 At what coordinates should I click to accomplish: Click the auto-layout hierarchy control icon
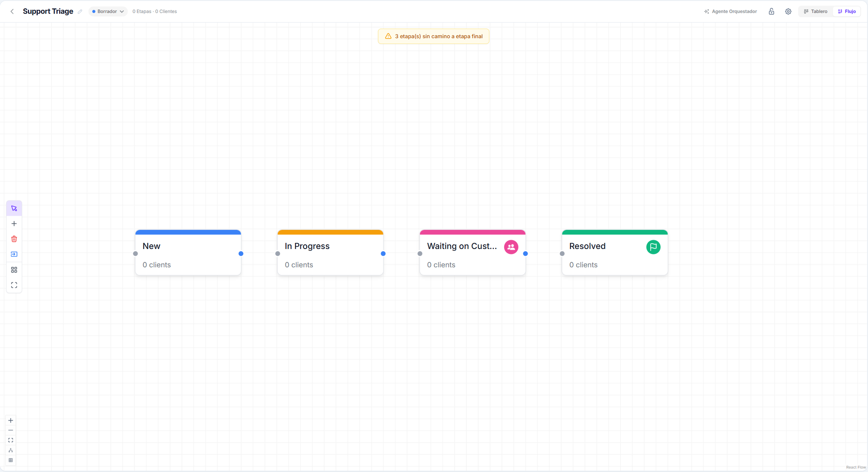pos(11,450)
